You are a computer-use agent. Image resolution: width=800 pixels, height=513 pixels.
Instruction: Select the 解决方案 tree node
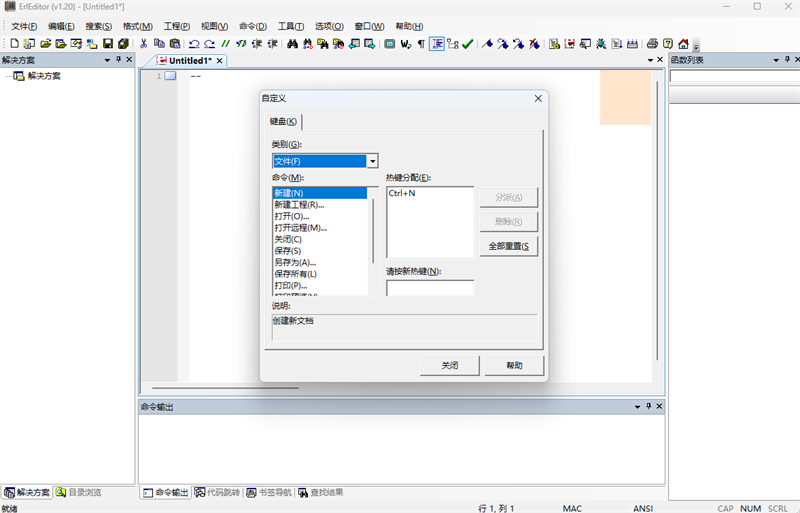(x=44, y=76)
